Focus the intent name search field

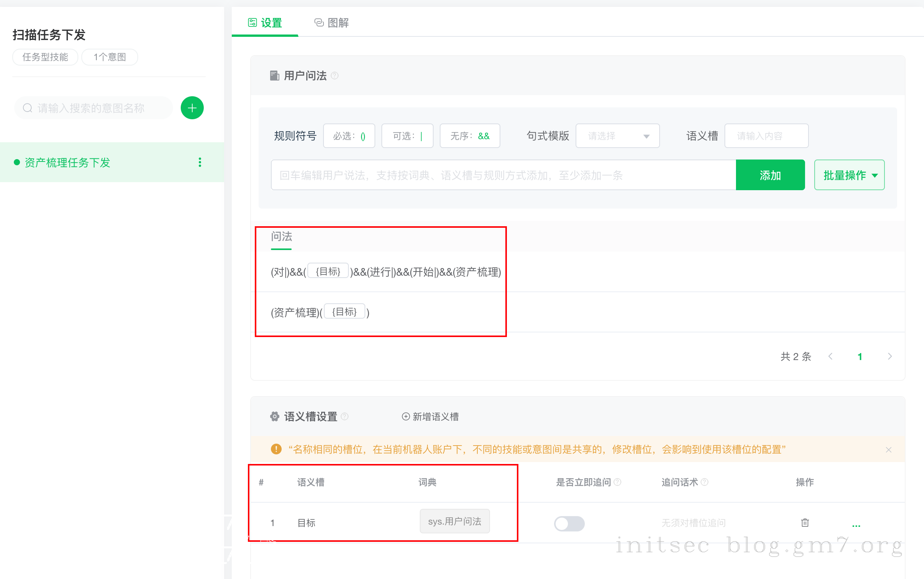94,108
